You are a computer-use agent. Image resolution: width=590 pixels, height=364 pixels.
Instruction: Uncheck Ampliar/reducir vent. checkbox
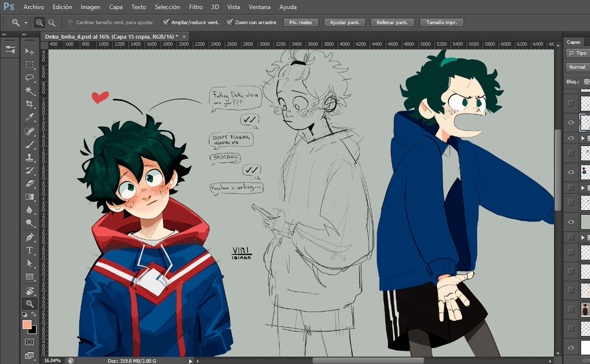click(166, 22)
